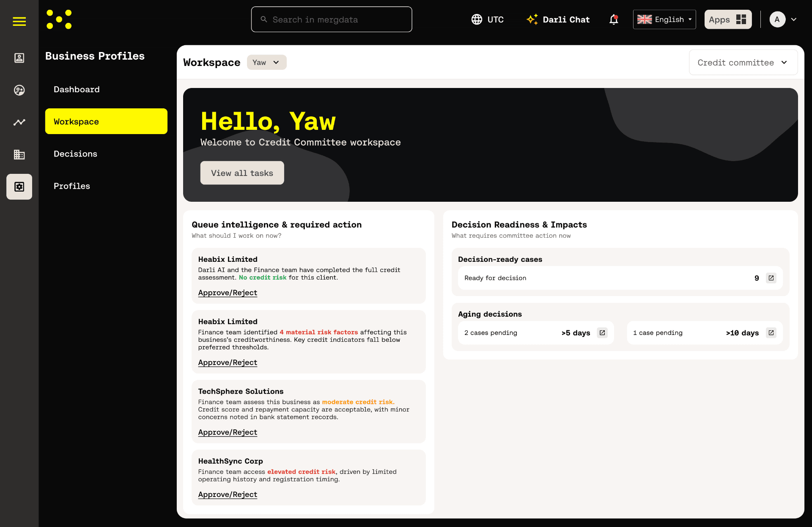Open the Decisions menu item
The width and height of the screenshot is (812, 527).
coord(75,154)
